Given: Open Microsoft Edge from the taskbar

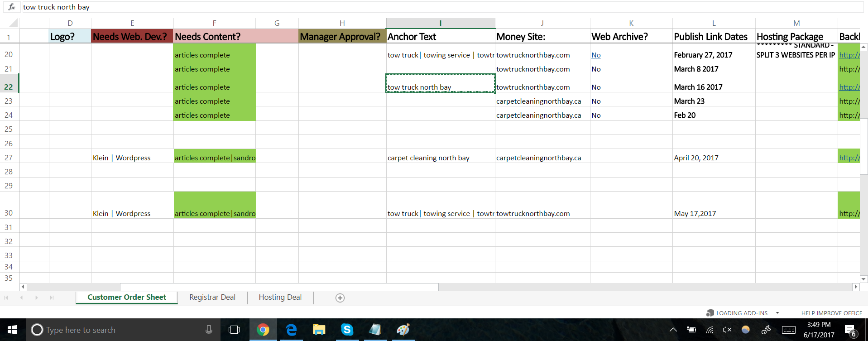Looking at the screenshot, I should point(291,330).
